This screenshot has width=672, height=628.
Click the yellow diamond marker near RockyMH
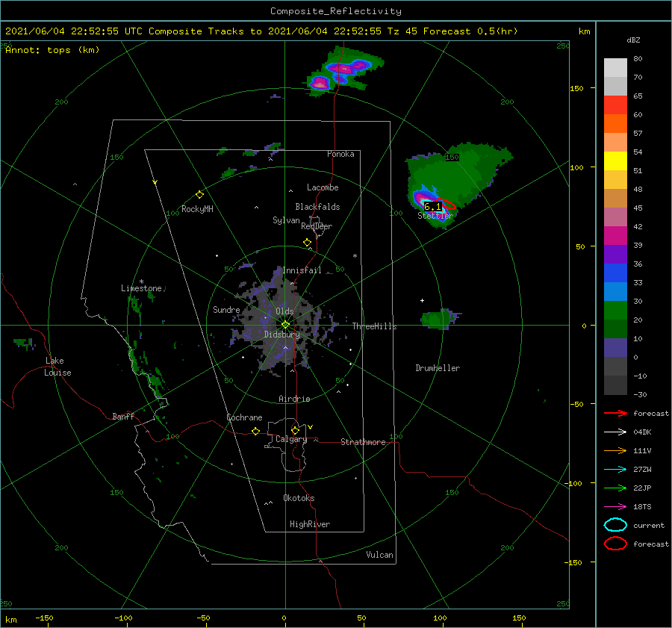pyautogui.click(x=199, y=195)
